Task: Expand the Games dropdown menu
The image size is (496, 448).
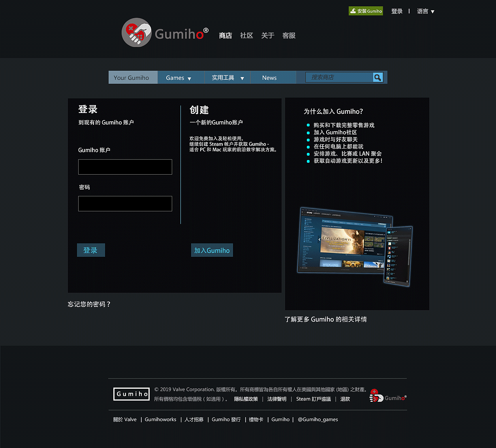Action: coord(178,78)
